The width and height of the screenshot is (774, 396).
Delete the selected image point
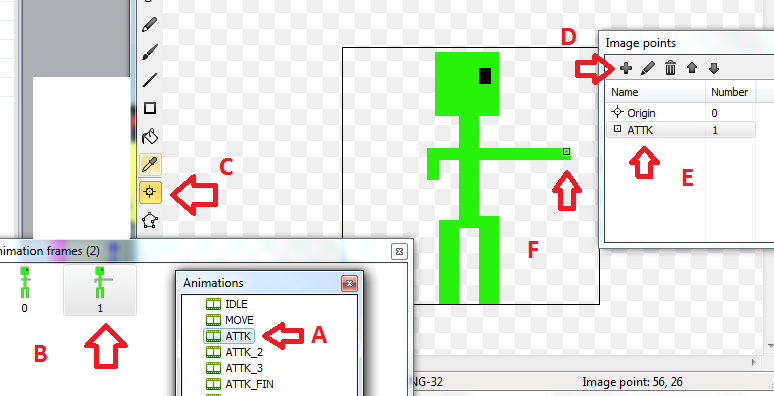tap(670, 68)
